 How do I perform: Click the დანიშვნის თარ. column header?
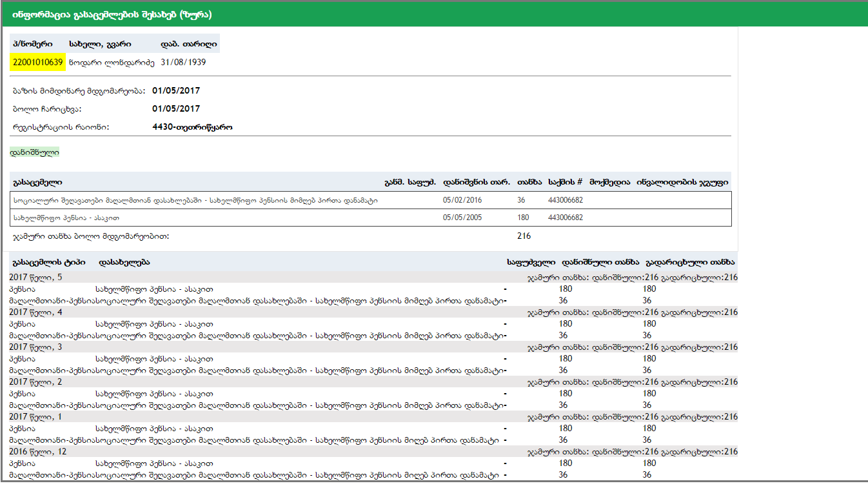point(477,182)
